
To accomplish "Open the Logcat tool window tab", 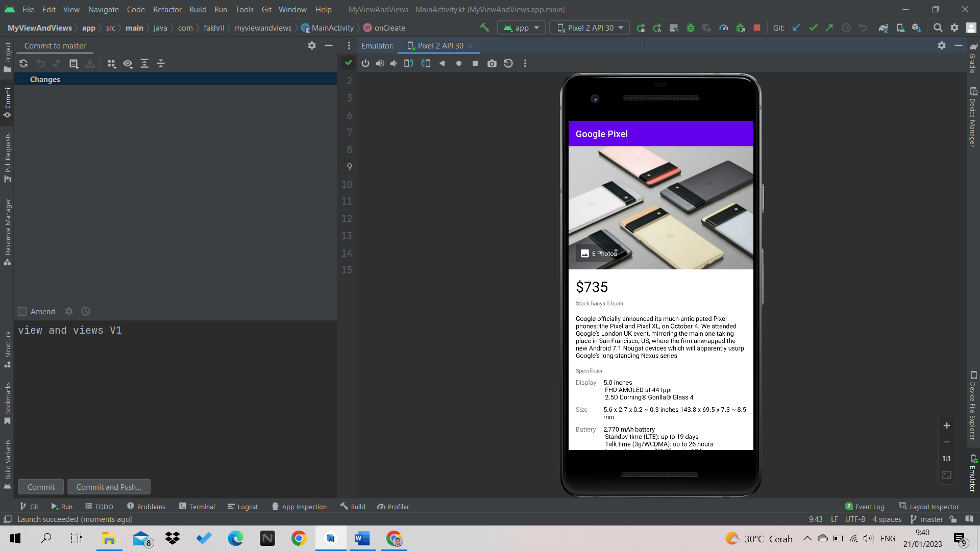I will pos(242,507).
